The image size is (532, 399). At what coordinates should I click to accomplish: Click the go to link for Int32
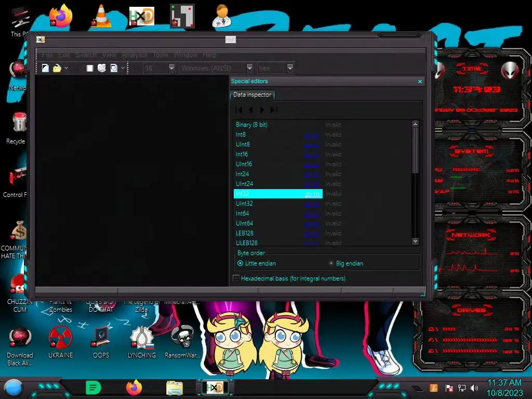point(312,194)
